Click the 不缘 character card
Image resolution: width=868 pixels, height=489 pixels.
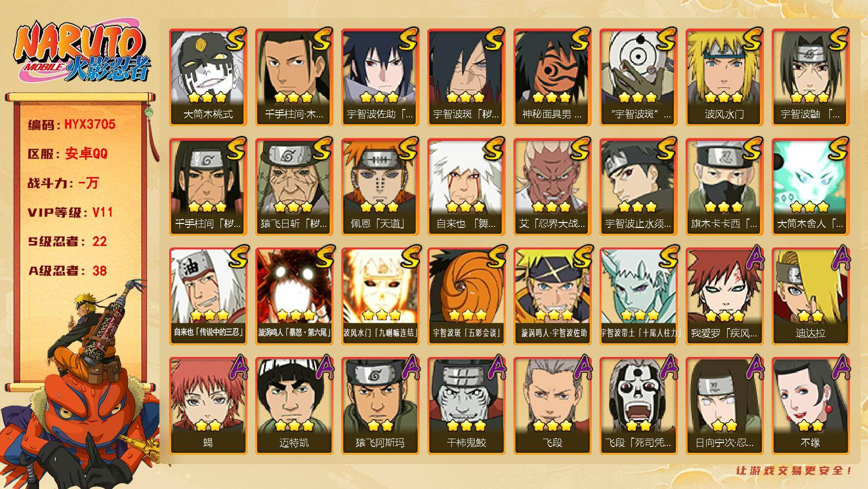tap(810, 405)
